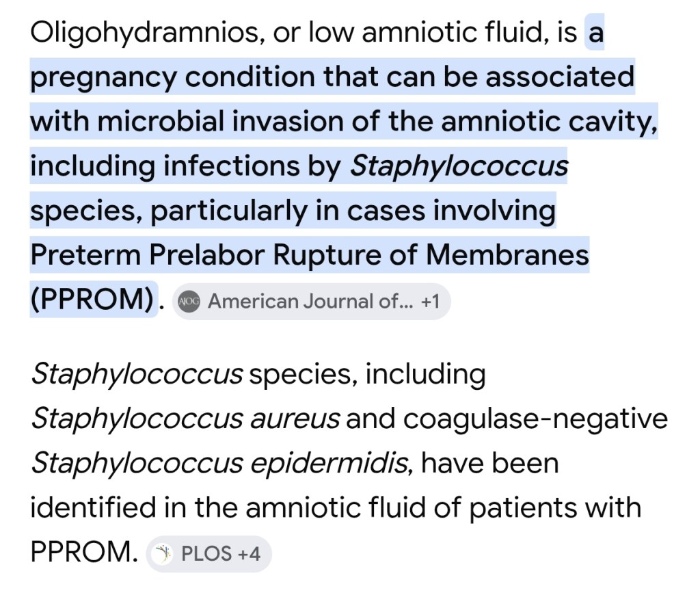Click the highlighted words amniotic cavity
The image size is (700, 595).
coord(548,122)
